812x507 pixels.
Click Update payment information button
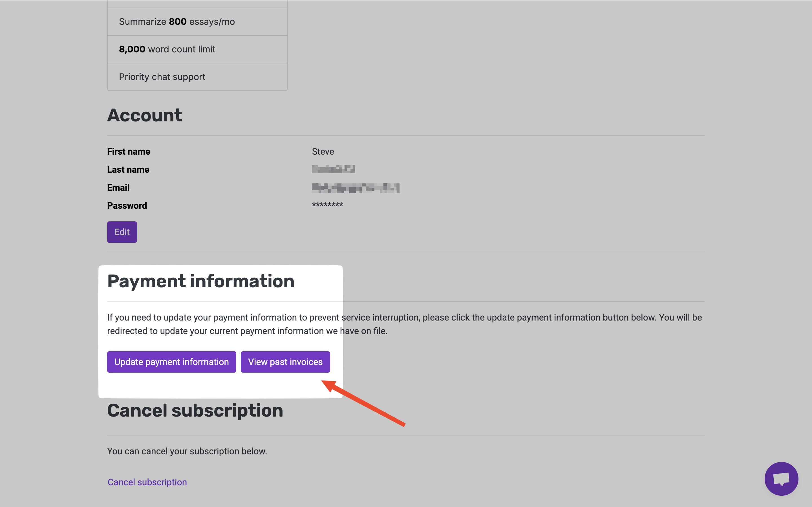coord(171,362)
